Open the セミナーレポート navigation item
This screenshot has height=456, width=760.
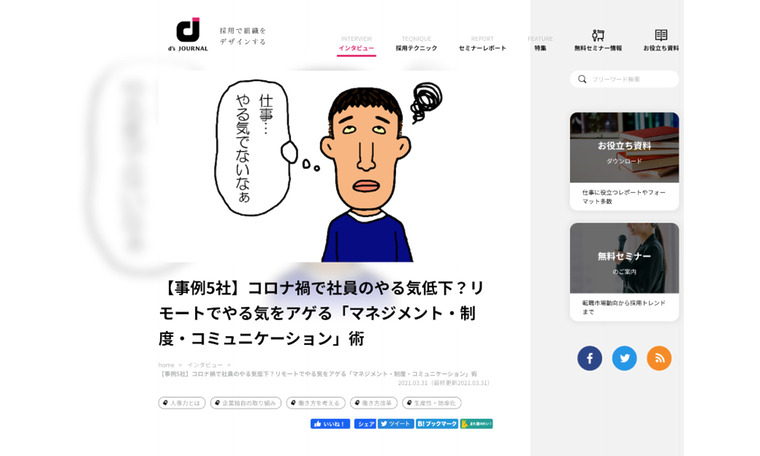point(482,44)
